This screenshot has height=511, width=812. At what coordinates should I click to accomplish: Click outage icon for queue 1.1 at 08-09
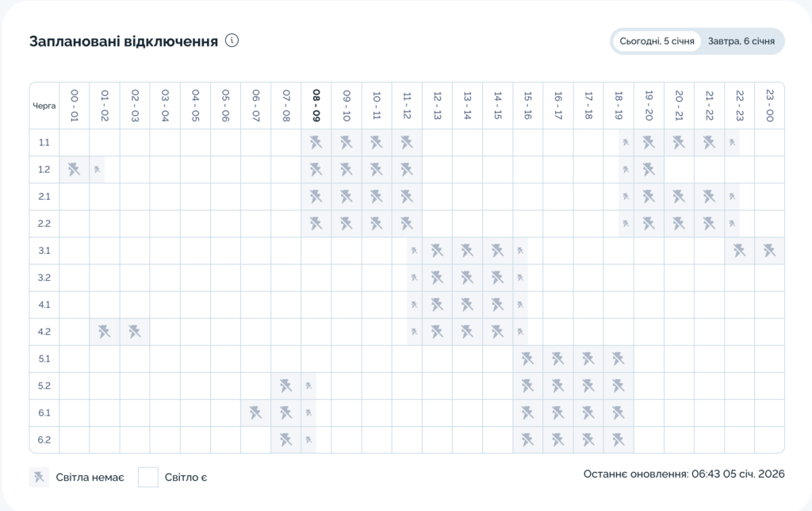[316, 143]
